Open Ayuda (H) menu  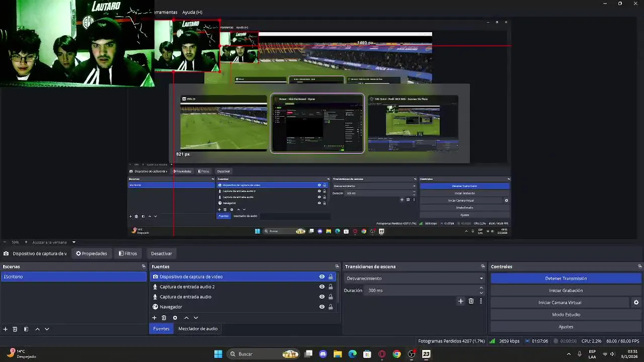(x=192, y=12)
